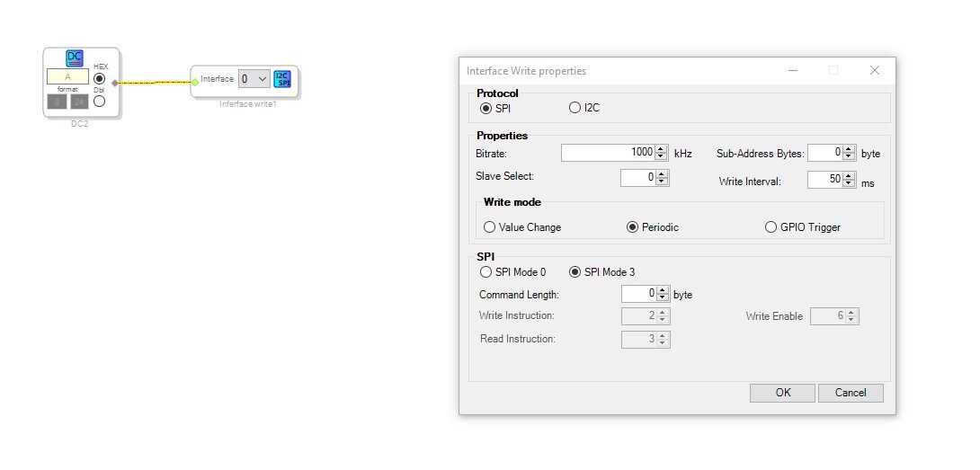Close the Interface Write properties dialog
Viewport: 980px width, 470px height.
click(x=875, y=71)
